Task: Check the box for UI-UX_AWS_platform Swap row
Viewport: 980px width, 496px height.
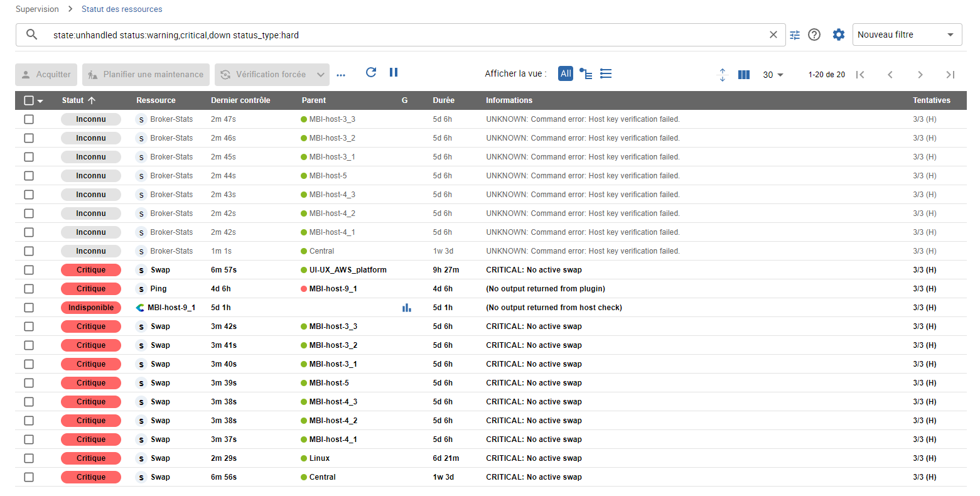Action: click(x=29, y=270)
